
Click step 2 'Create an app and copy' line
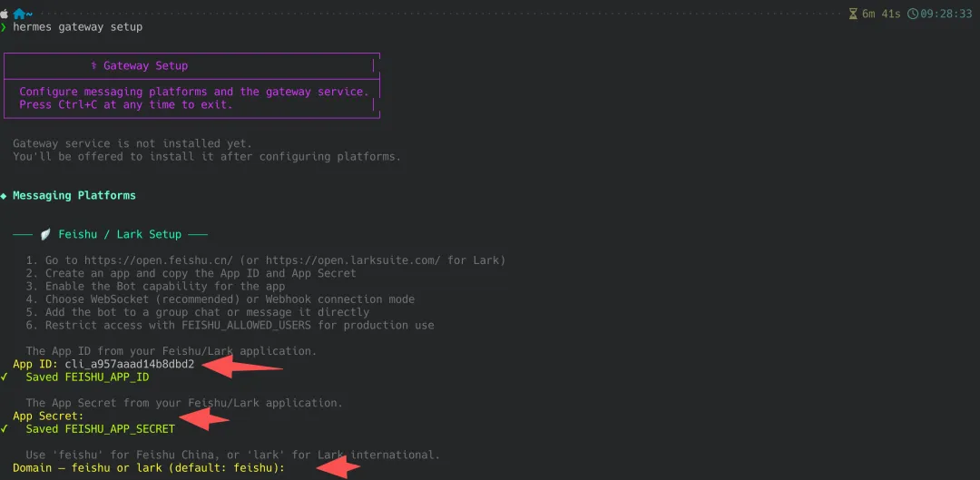(191, 273)
